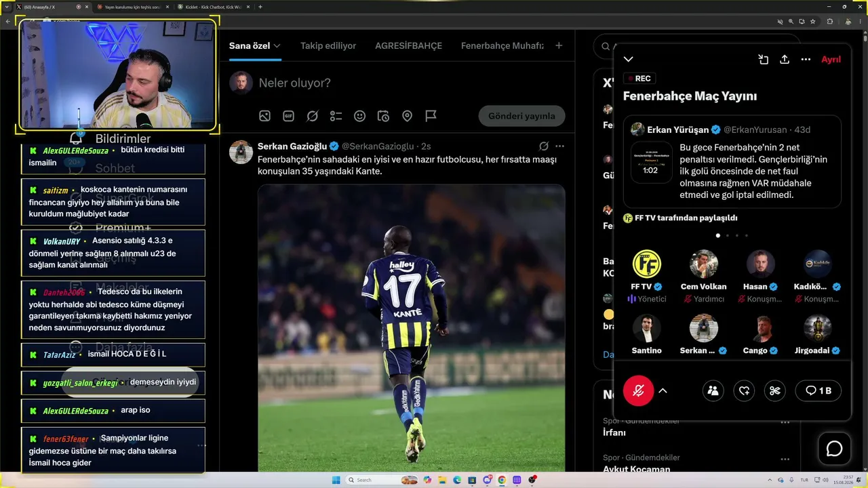Open Space replies showing 1 B
Image resolution: width=868 pixels, height=488 pixels.
[x=818, y=390]
